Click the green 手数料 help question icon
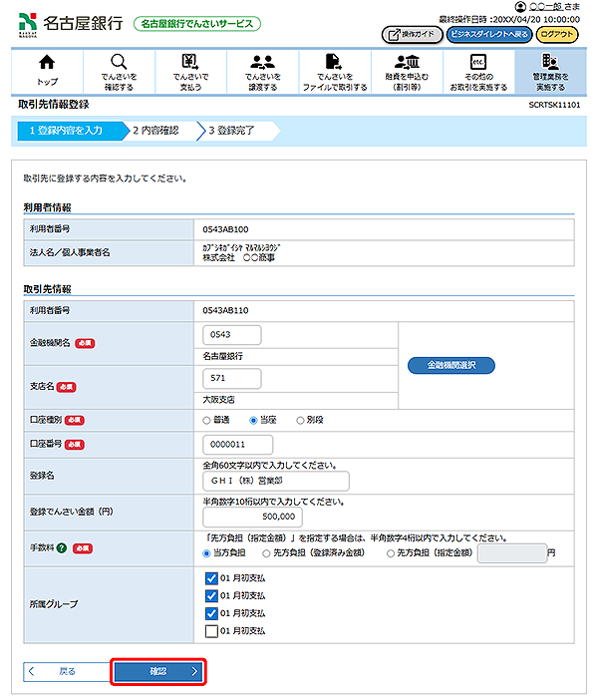The height and width of the screenshot is (700, 598). [62, 548]
